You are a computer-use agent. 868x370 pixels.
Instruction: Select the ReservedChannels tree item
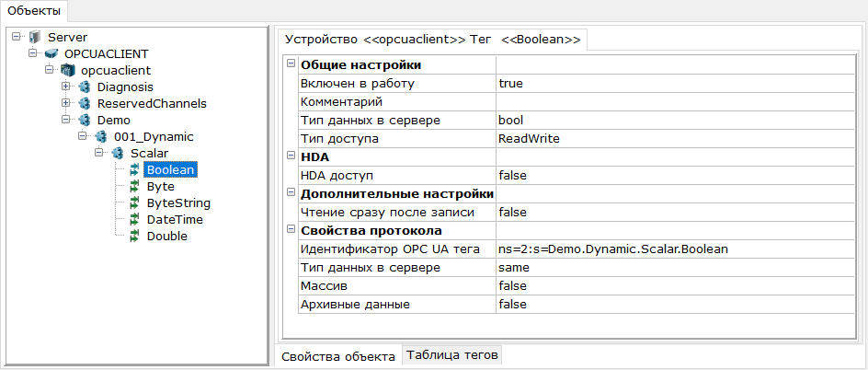(152, 104)
